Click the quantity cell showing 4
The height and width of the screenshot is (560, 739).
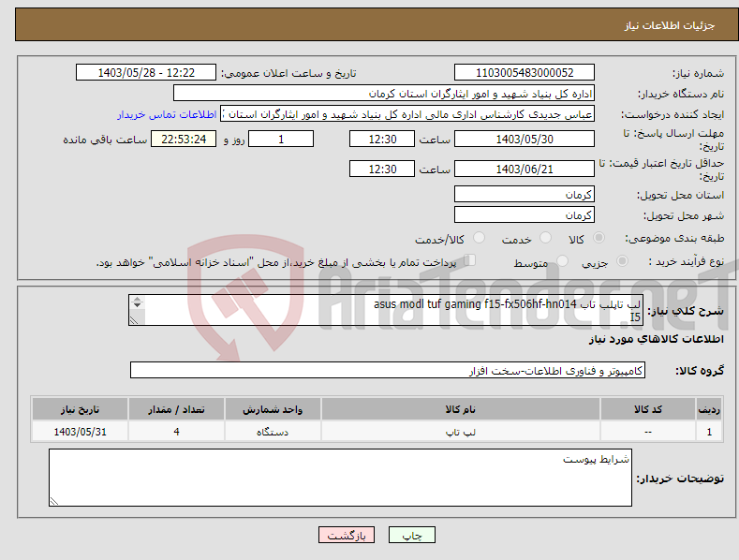point(176,432)
